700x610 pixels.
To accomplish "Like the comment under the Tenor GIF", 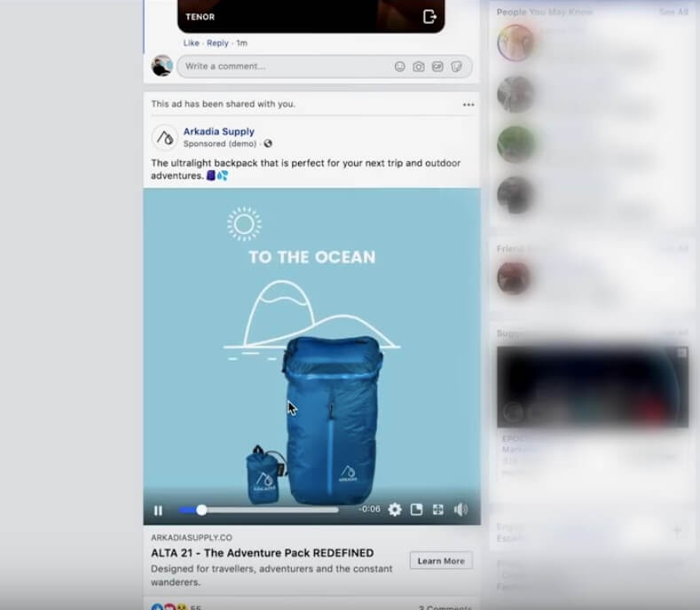I will [191, 43].
